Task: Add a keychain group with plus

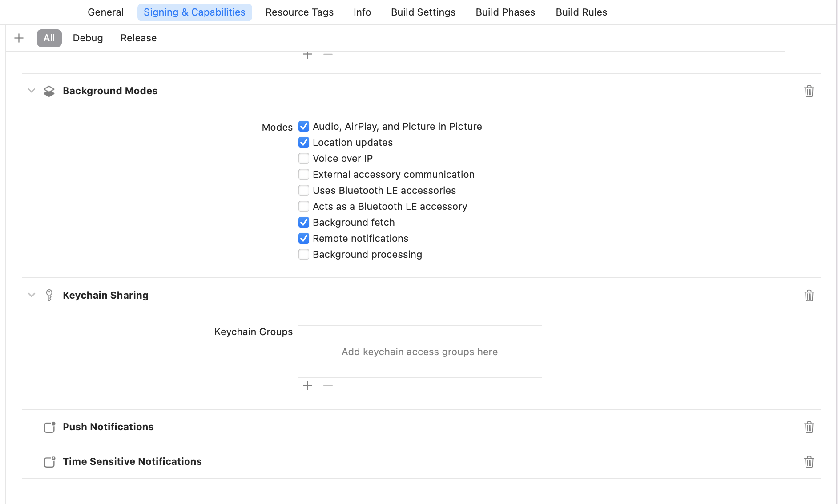Action: coord(307,386)
